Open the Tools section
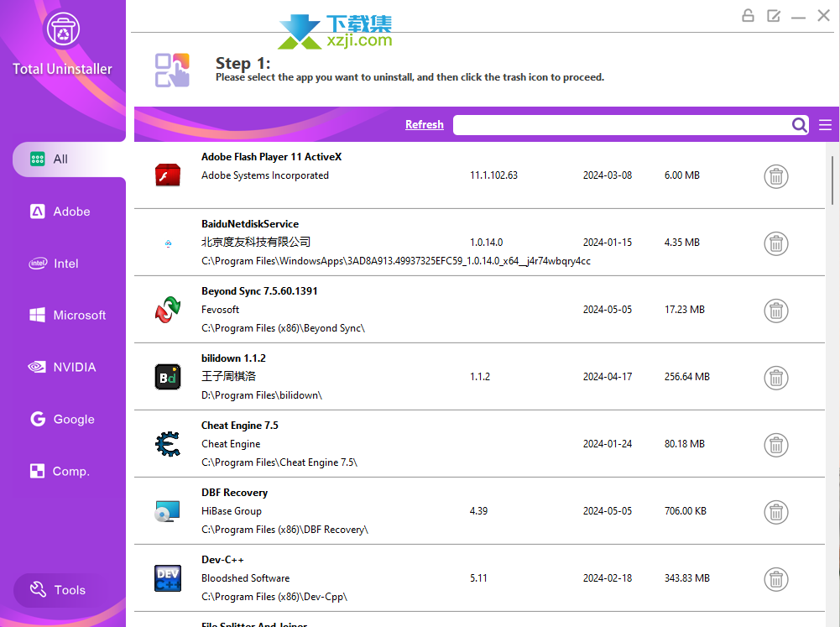840x627 pixels. click(58, 590)
